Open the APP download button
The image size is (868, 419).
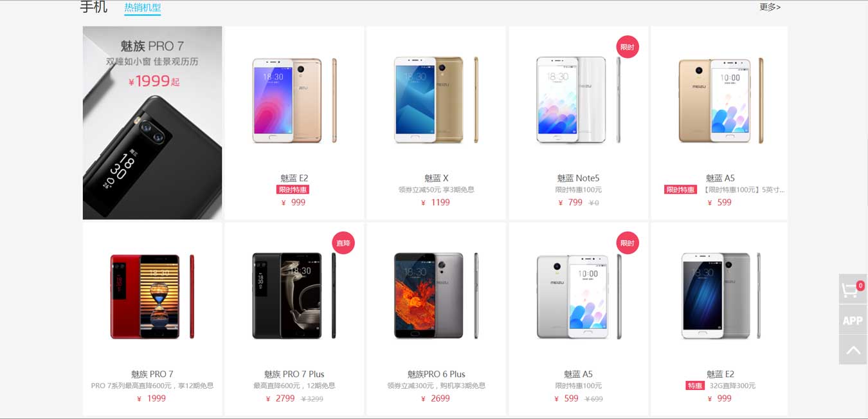[x=853, y=320]
